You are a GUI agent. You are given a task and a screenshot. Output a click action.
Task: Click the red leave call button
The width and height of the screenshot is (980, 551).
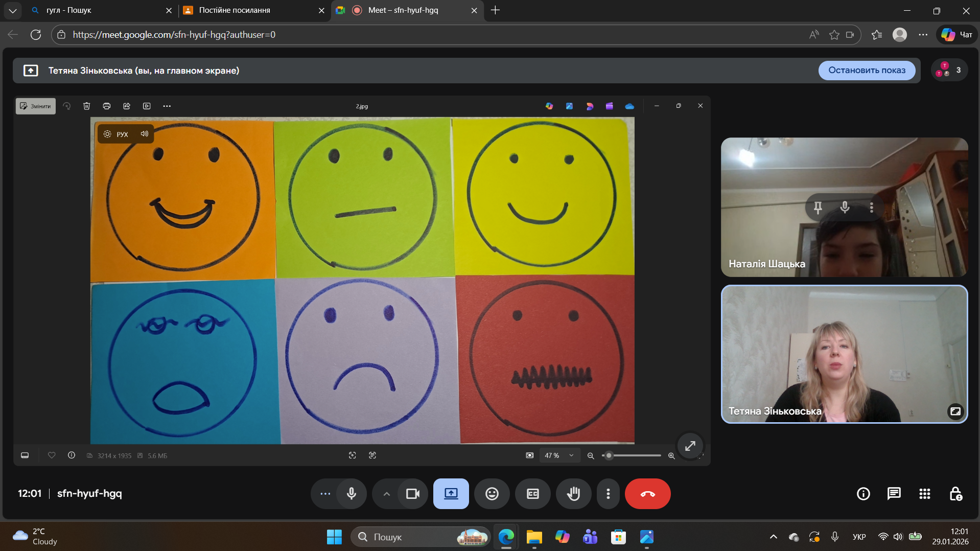[x=647, y=494]
